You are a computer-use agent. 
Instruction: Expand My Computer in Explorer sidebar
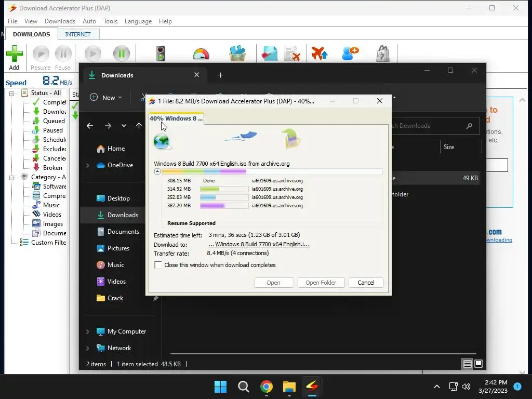click(87, 331)
